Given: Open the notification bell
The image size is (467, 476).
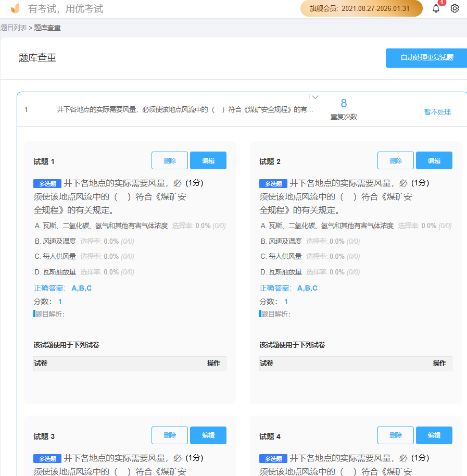Looking at the screenshot, I should coord(436,8).
